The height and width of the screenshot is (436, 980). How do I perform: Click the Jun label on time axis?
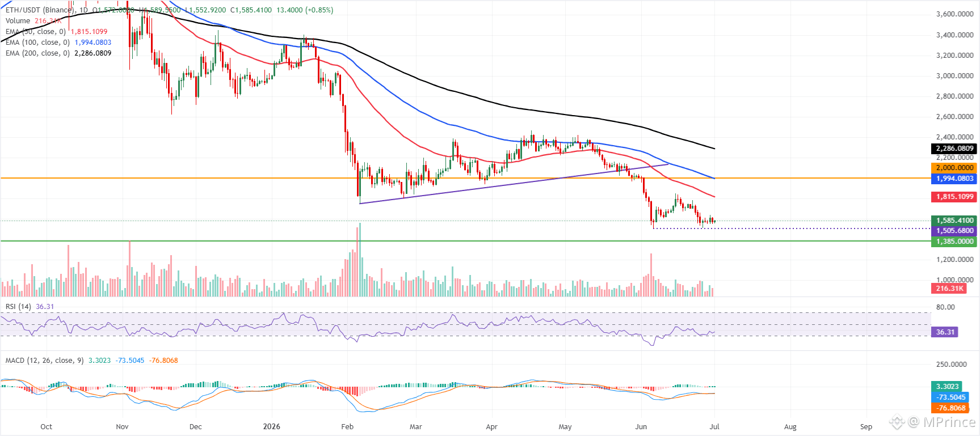click(641, 427)
